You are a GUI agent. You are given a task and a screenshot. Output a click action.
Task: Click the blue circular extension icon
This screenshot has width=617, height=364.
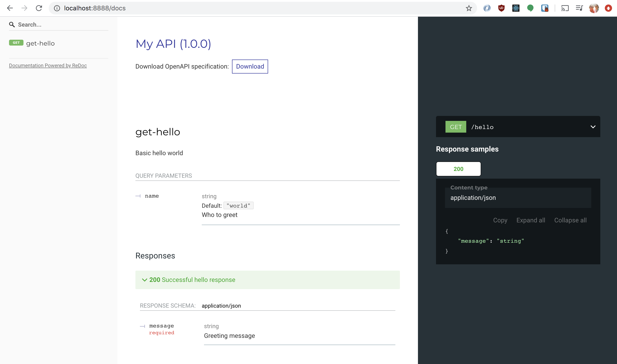tap(487, 8)
